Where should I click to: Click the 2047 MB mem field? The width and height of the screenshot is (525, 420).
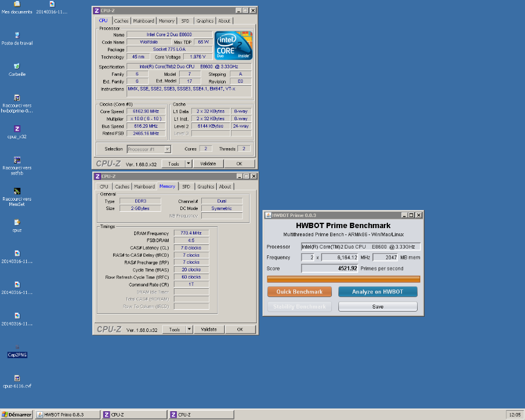(385, 258)
